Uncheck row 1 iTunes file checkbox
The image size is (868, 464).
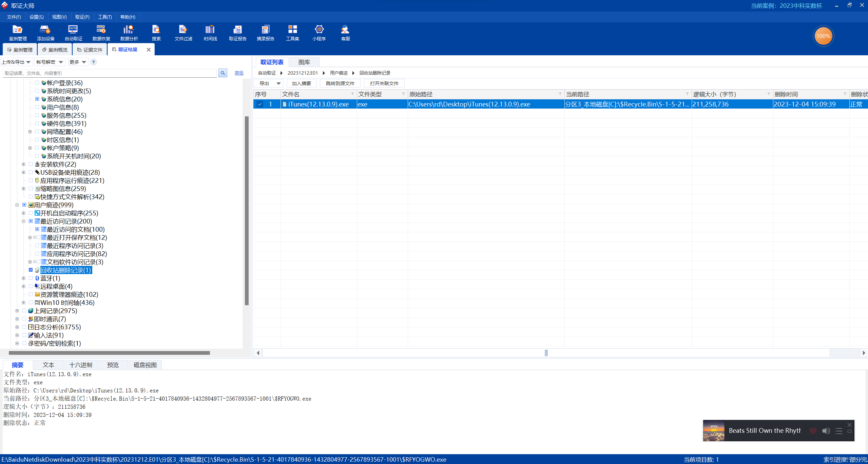tap(260, 104)
